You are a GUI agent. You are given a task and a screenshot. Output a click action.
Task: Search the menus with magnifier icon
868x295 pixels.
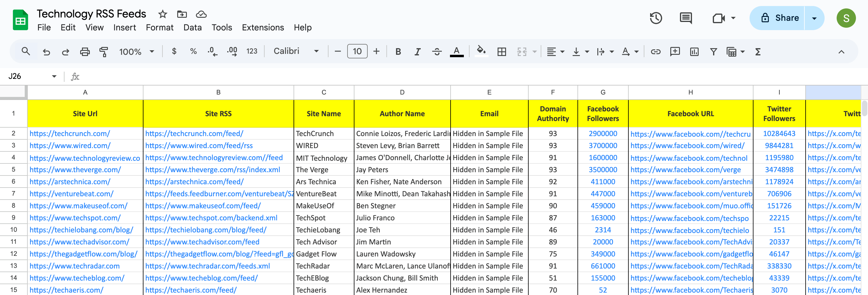point(26,51)
